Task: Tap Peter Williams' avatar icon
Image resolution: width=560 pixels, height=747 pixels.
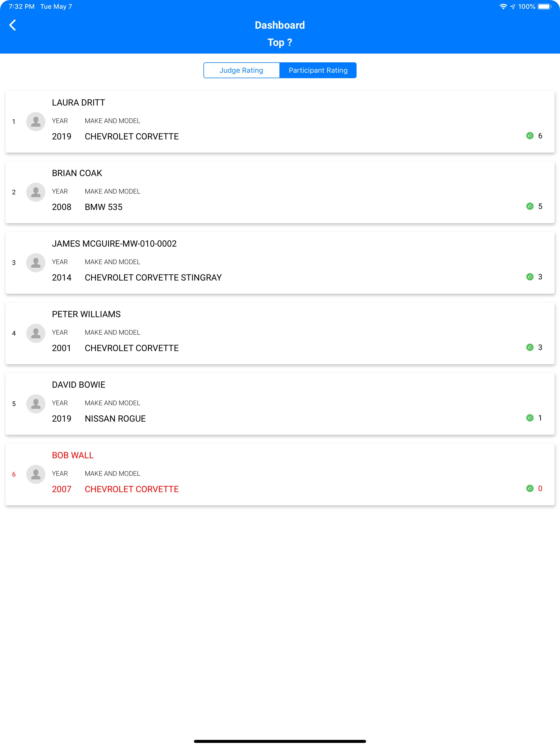Action: (36, 333)
